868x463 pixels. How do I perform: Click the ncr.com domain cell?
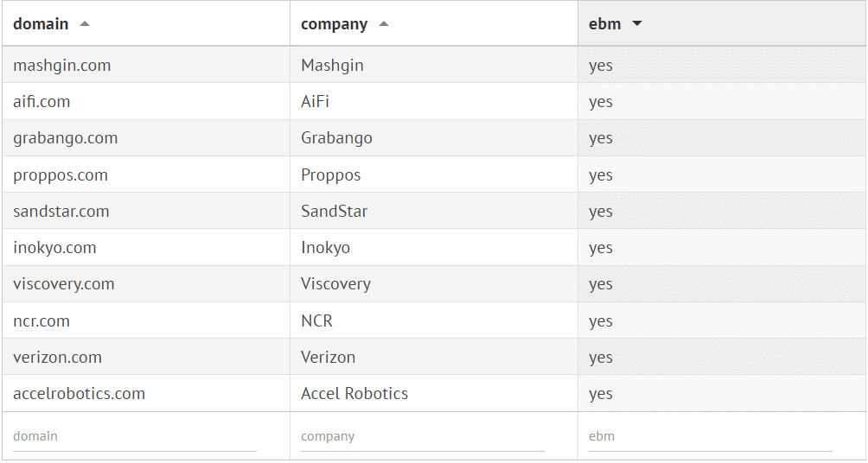pos(41,321)
